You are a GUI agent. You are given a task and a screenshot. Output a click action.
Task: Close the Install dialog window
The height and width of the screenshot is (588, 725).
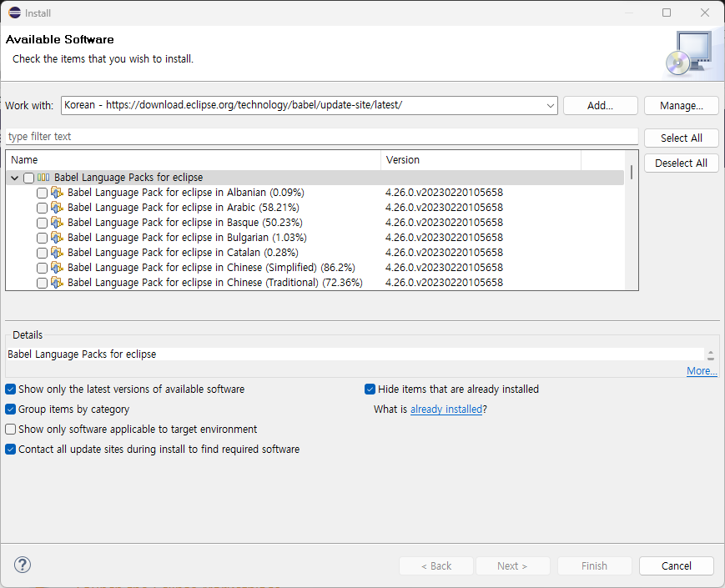coord(705,13)
